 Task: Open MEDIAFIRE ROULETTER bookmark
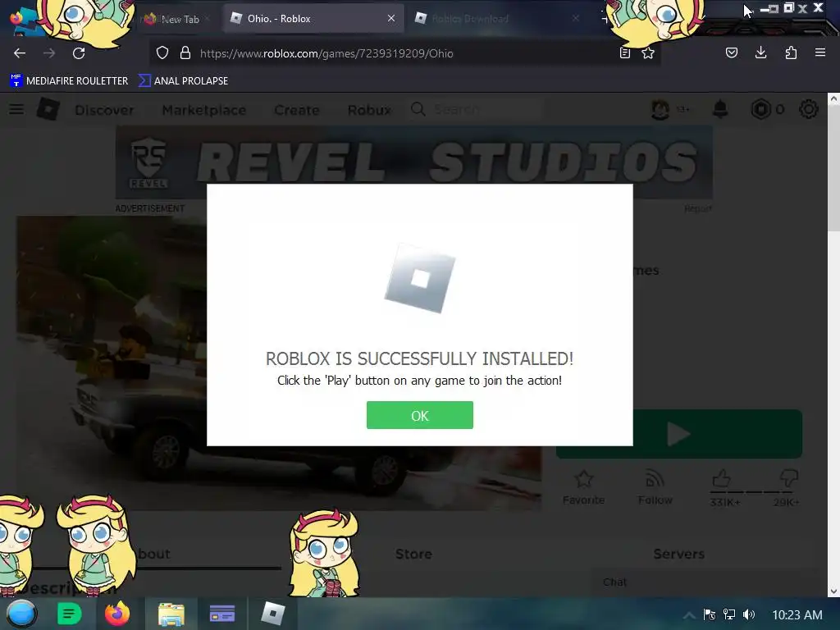point(69,81)
